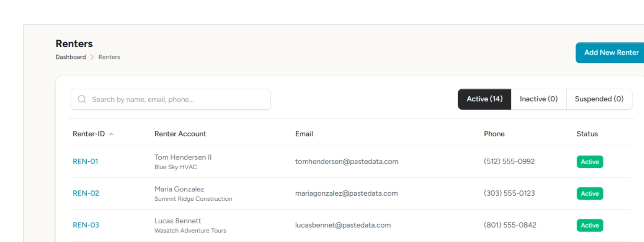This screenshot has height=242, width=644.
Task: Open renter REN-01 link
Action: [85, 161]
